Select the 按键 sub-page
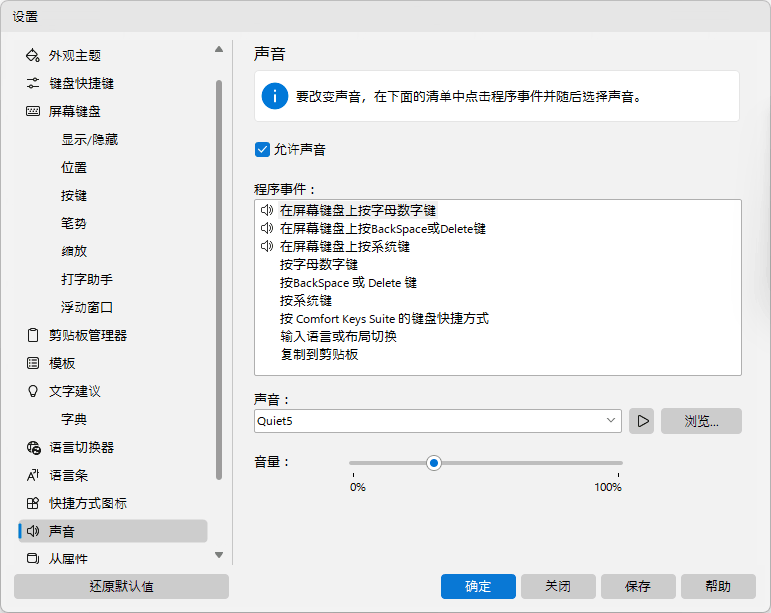This screenshot has width=771, height=613. pos(74,196)
